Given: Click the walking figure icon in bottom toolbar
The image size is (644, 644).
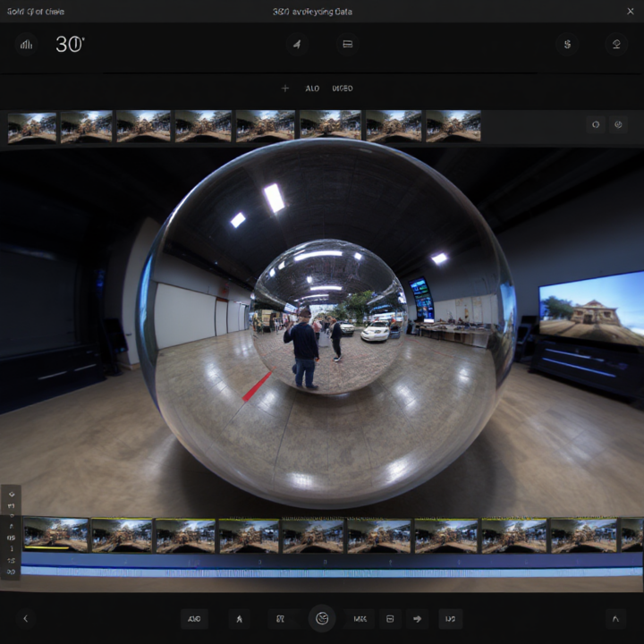Looking at the screenshot, I should (239, 618).
